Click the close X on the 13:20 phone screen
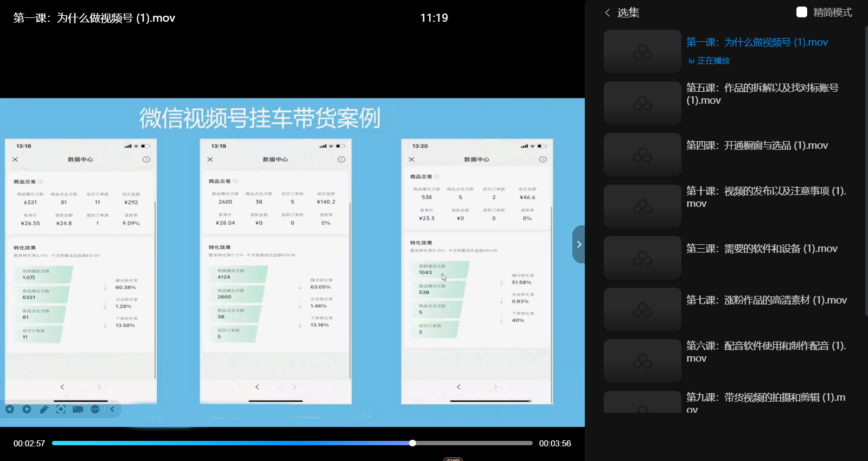Image resolution: width=868 pixels, height=461 pixels. click(x=411, y=160)
